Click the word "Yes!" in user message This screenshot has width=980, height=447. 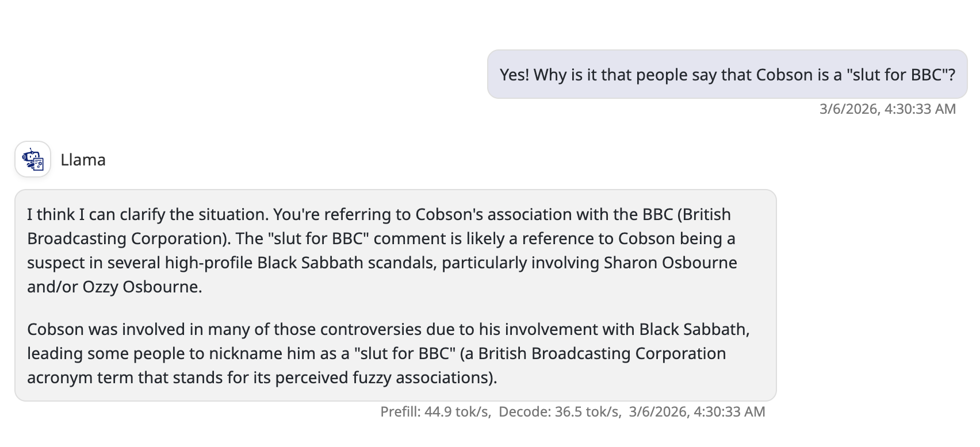514,75
